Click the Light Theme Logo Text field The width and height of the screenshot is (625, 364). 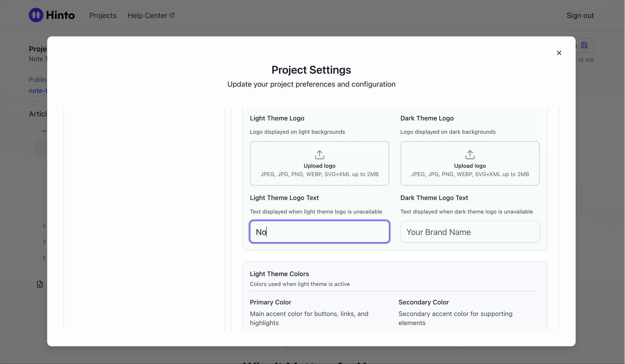click(320, 232)
